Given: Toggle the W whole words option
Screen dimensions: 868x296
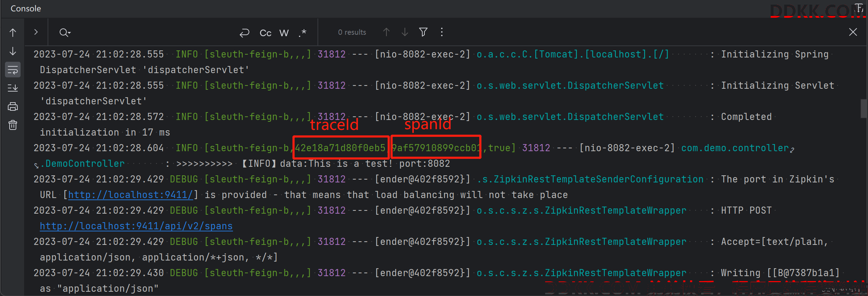Looking at the screenshot, I should click(x=284, y=33).
